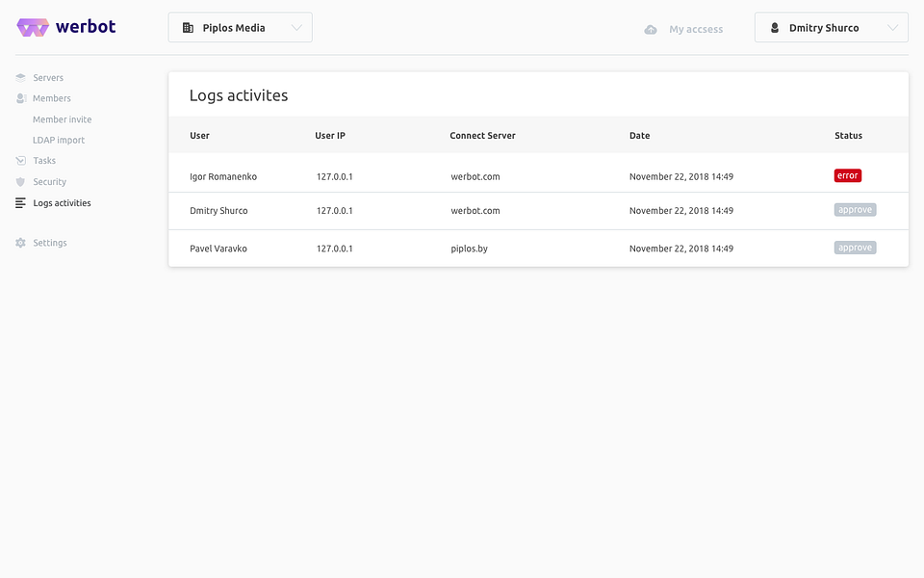Click the Settings gear icon
Viewport: 924px width, 578px height.
21,243
